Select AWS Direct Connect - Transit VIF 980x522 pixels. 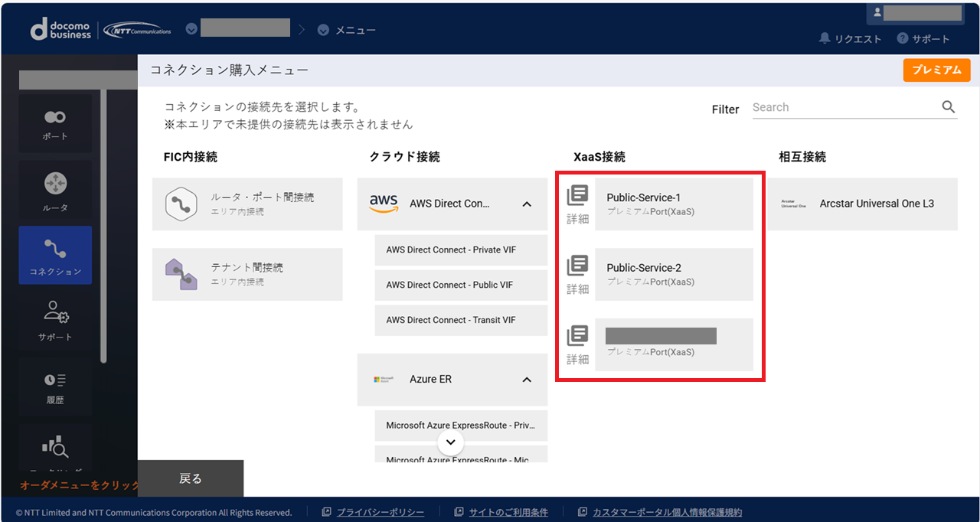tap(461, 320)
